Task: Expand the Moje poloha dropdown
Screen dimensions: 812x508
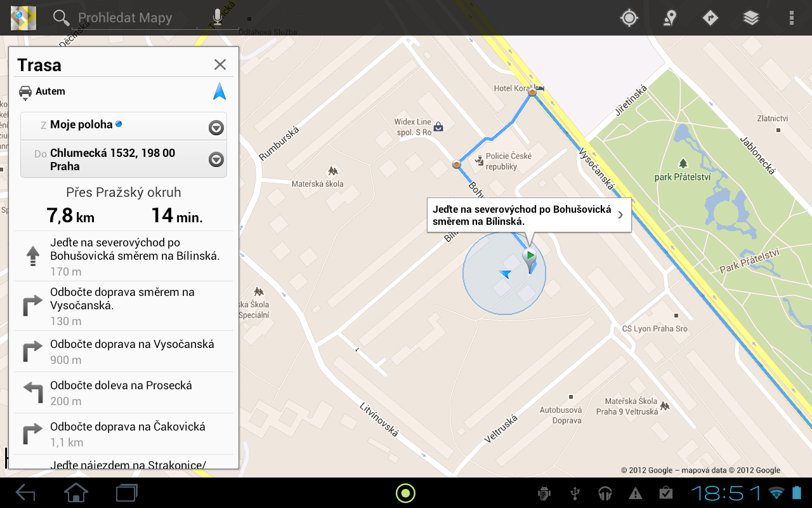Action: click(216, 127)
